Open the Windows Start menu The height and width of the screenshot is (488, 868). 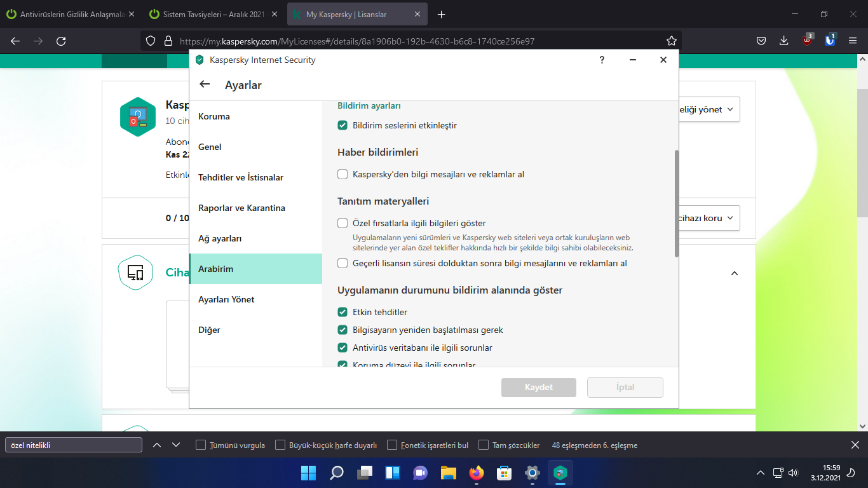(308, 473)
